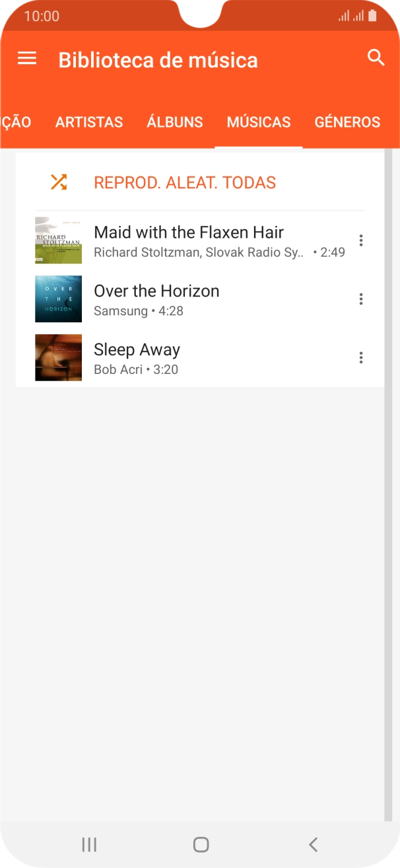
Task: Tap the Richard Stoltzman album cover
Action: (58, 240)
